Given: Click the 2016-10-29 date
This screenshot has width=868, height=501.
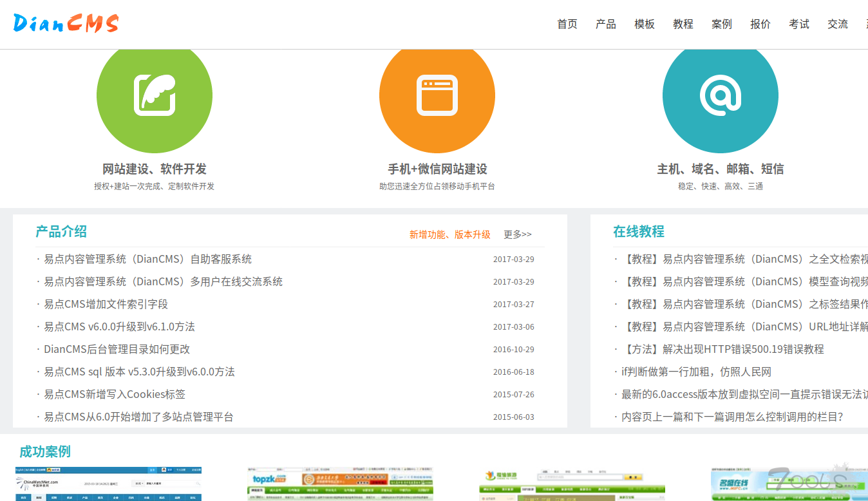Looking at the screenshot, I should tap(514, 350).
